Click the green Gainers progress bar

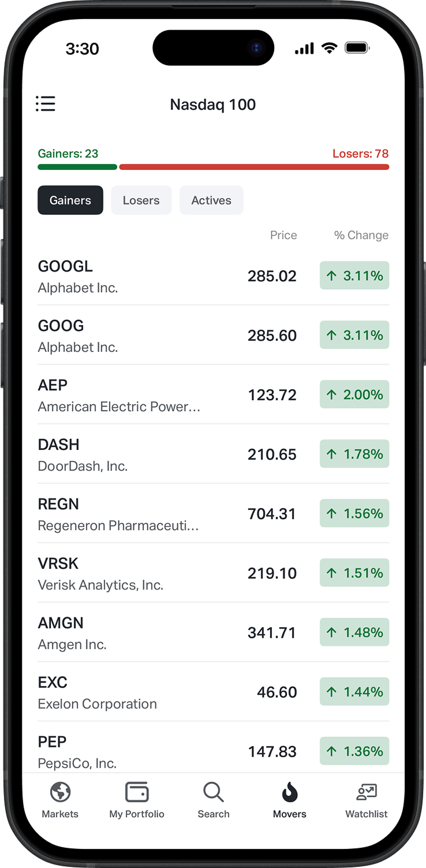pos(77,167)
